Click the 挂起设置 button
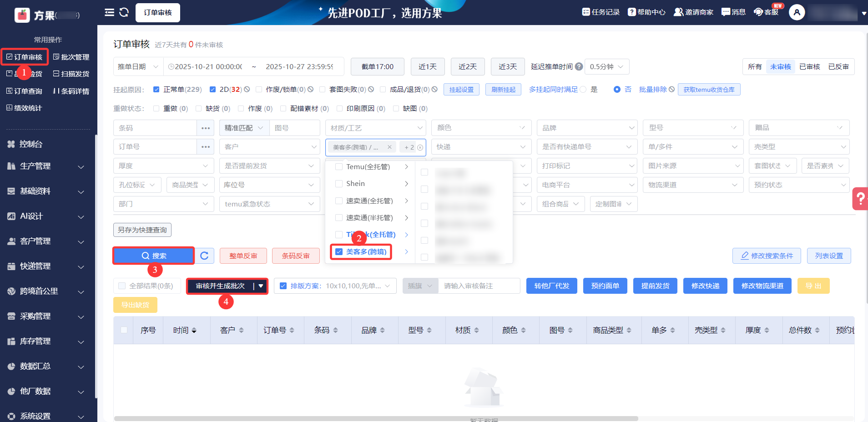Image resolution: width=868 pixels, height=422 pixels. point(462,90)
